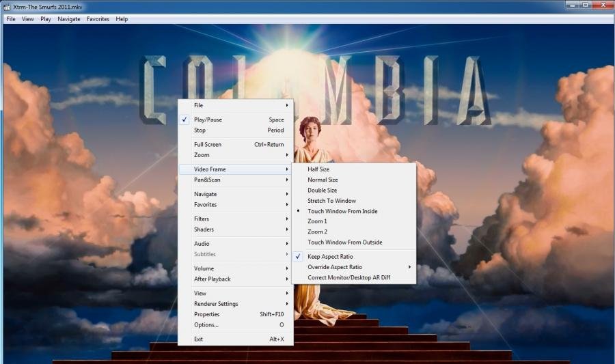Select Touch Window From Inside option
The width and height of the screenshot is (615, 364).
(x=354, y=211)
